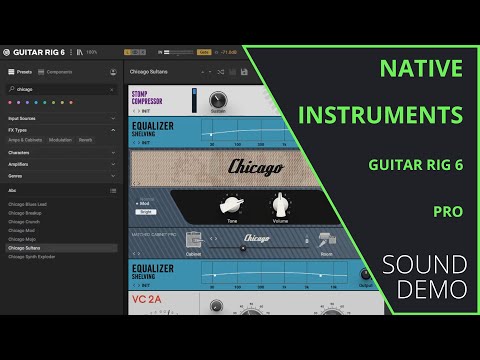Expand the Input Sources filter section
Viewport: 480px width, 360px height.
coord(62,118)
